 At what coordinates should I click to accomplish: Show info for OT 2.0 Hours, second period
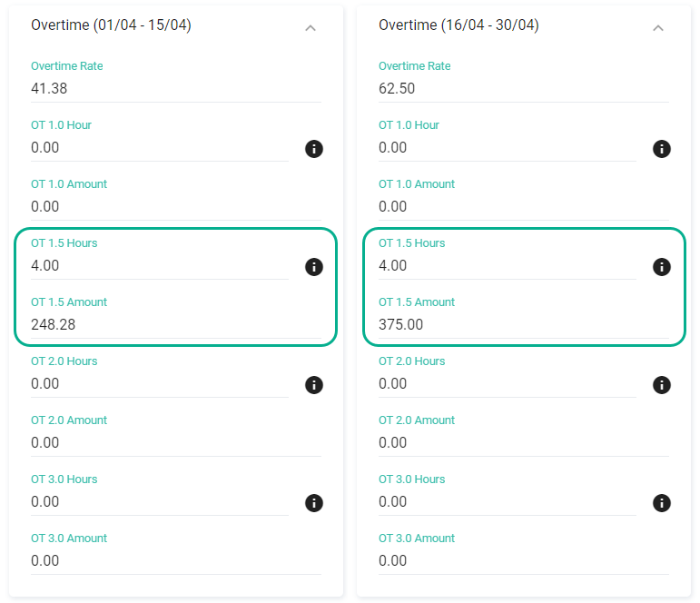pos(662,384)
